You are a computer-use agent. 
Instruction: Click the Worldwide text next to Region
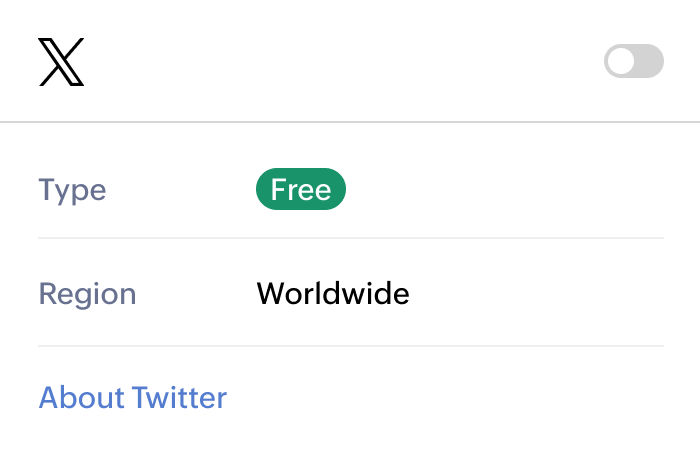pyautogui.click(x=333, y=293)
